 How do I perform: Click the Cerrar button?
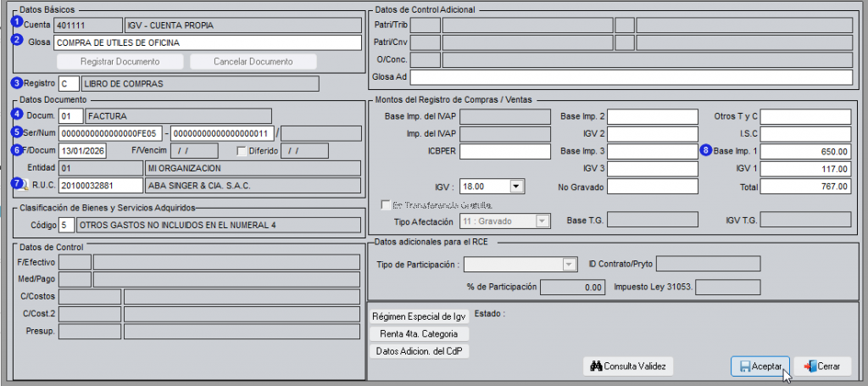pos(822,366)
